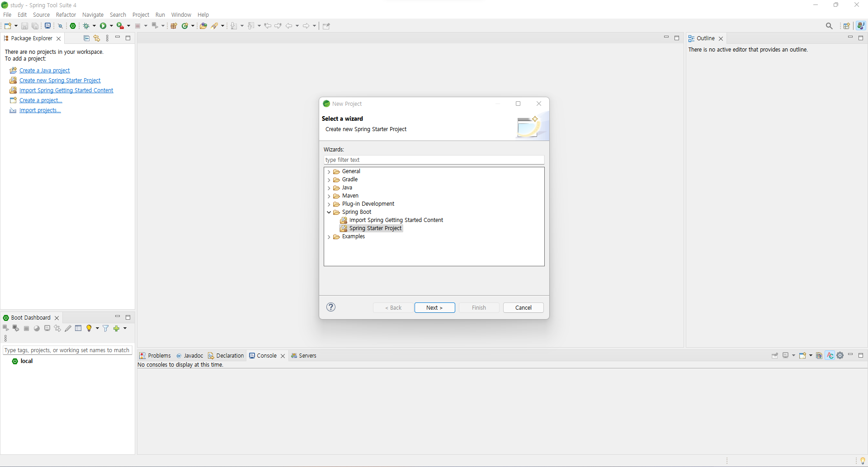This screenshot has width=868, height=467.
Task: Open the Debug button dropdown arrow
Action: pos(94,26)
